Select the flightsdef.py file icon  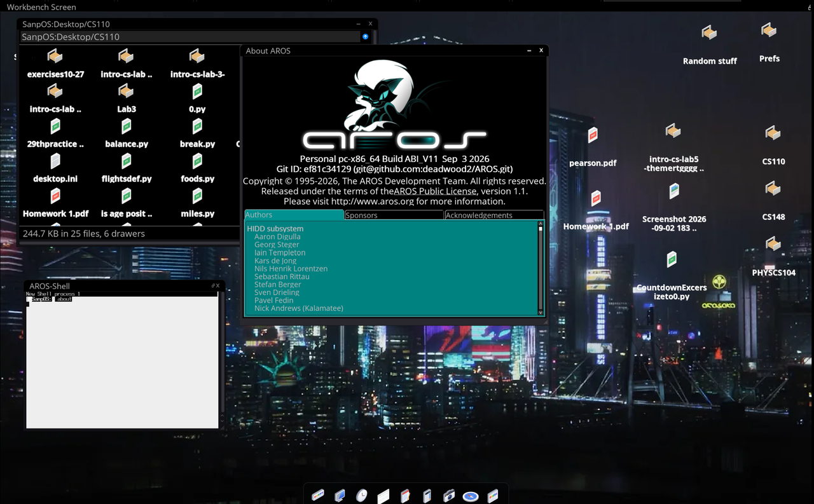[x=127, y=168]
